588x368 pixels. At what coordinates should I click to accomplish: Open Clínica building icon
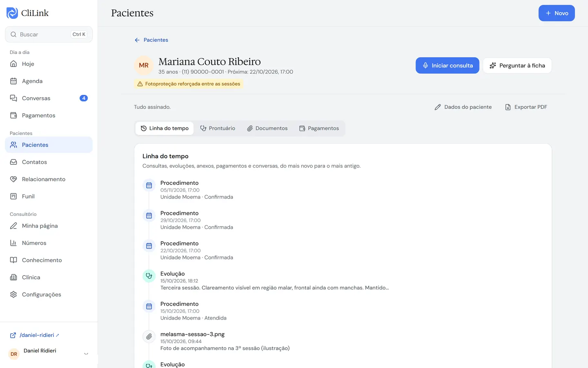click(x=13, y=277)
